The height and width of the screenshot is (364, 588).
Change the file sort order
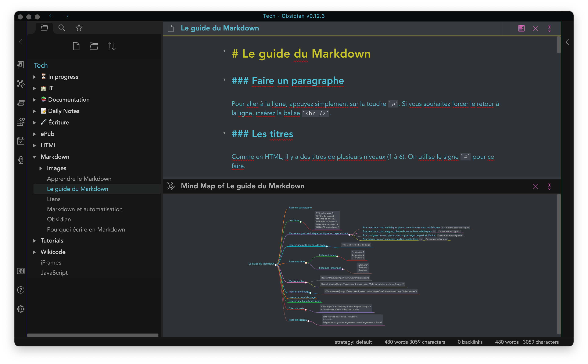[x=112, y=46]
